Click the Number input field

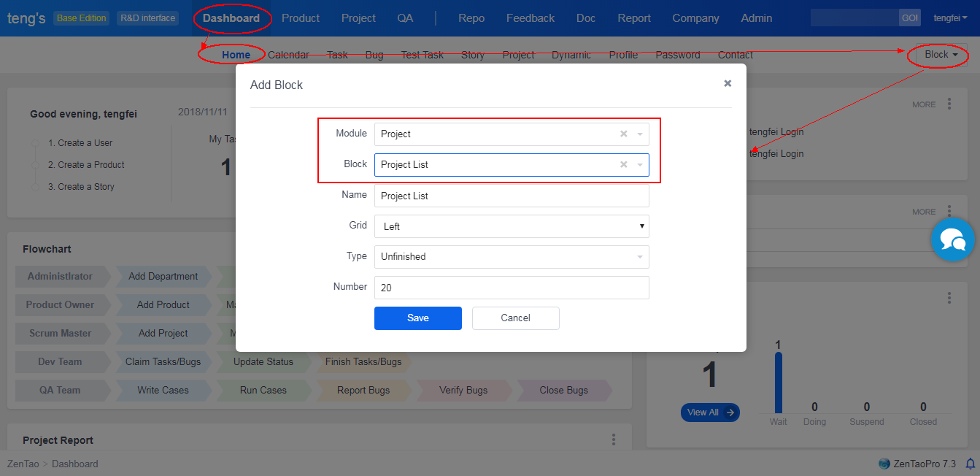point(511,288)
